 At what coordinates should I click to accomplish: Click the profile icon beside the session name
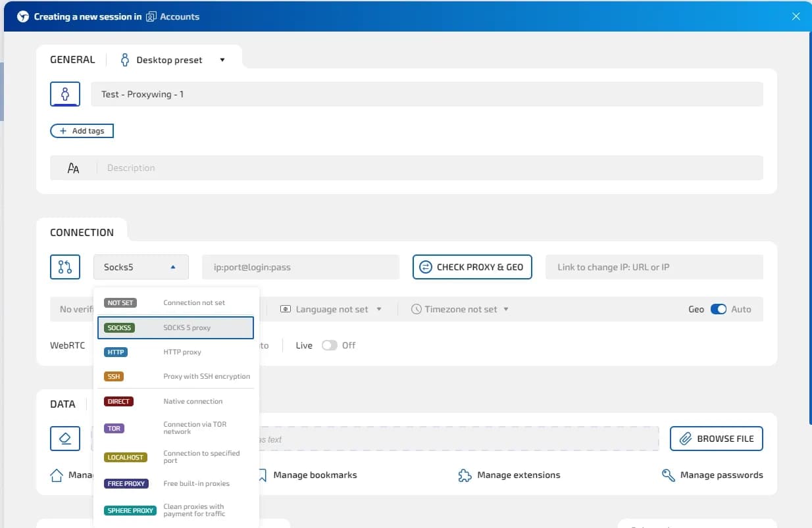pos(65,93)
